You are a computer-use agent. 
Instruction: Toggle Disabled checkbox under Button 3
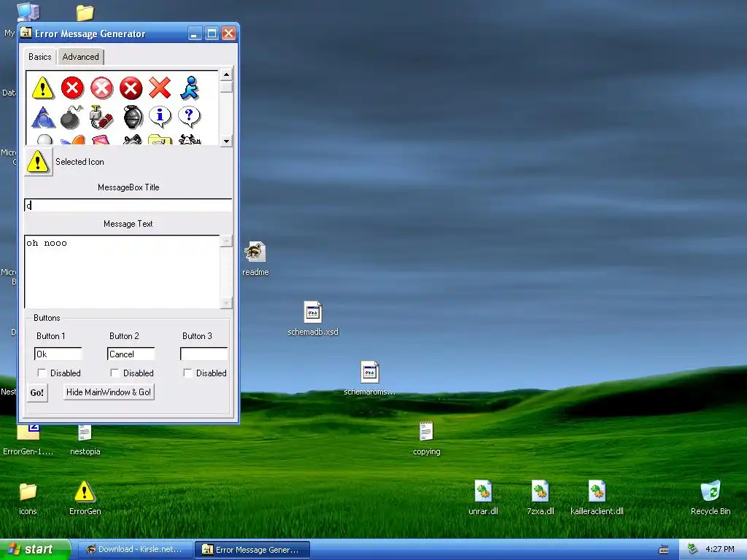point(187,373)
